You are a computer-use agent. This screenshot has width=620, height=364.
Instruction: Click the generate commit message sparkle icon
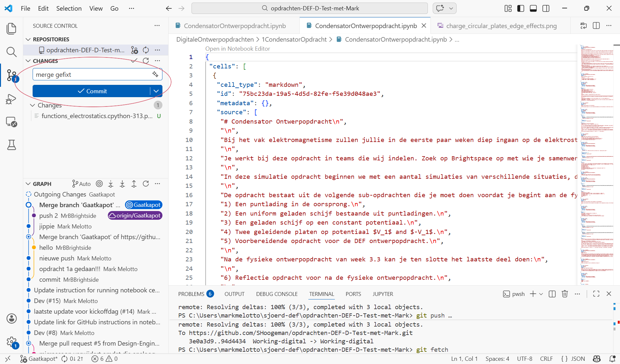tap(155, 75)
